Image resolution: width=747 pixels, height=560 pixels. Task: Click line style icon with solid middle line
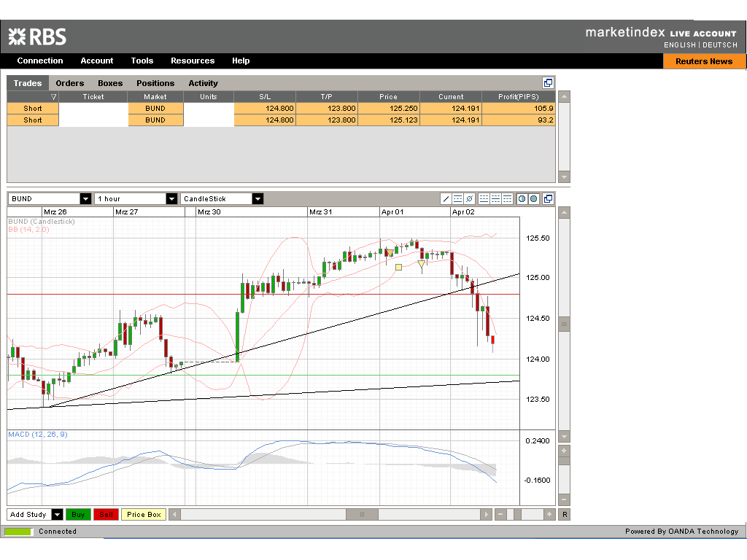[496, 199]
